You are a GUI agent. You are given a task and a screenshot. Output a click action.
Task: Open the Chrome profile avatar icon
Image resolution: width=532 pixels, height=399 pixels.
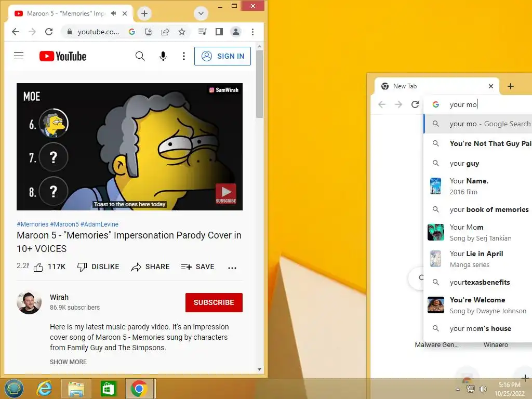click(235, 32)
